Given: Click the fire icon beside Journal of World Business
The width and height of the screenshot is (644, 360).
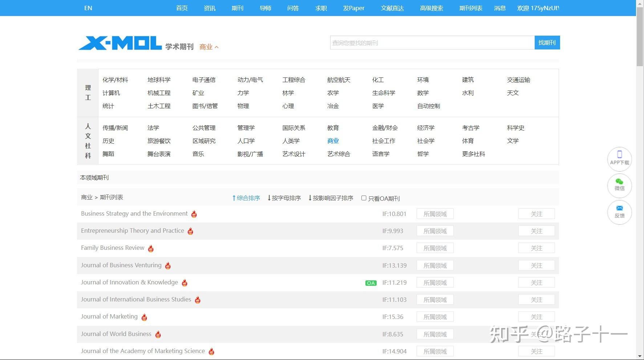Looking at the screenshot, I should point(158,335).
